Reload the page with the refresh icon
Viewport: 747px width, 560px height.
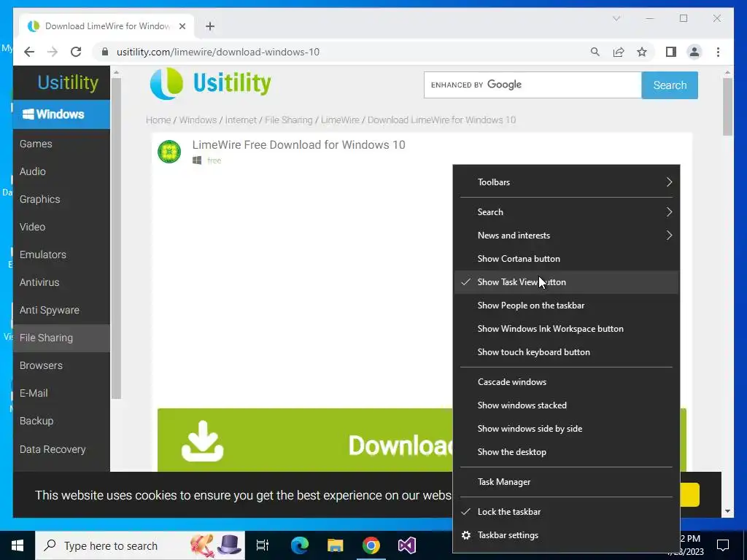coord(76,52)
